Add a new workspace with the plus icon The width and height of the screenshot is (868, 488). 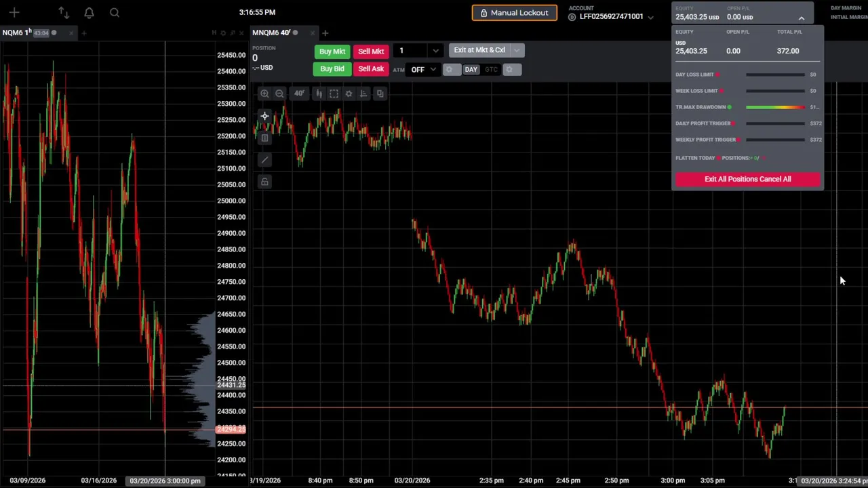pos(14,12)
